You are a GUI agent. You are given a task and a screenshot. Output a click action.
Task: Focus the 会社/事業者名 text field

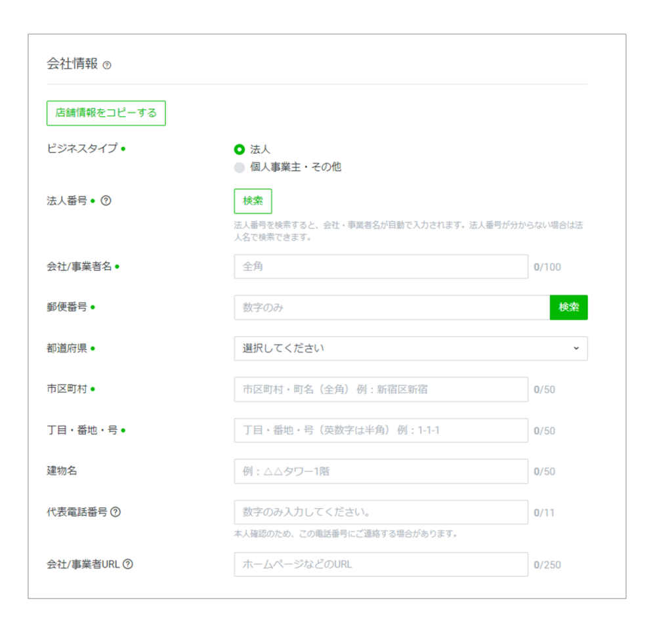381,267
